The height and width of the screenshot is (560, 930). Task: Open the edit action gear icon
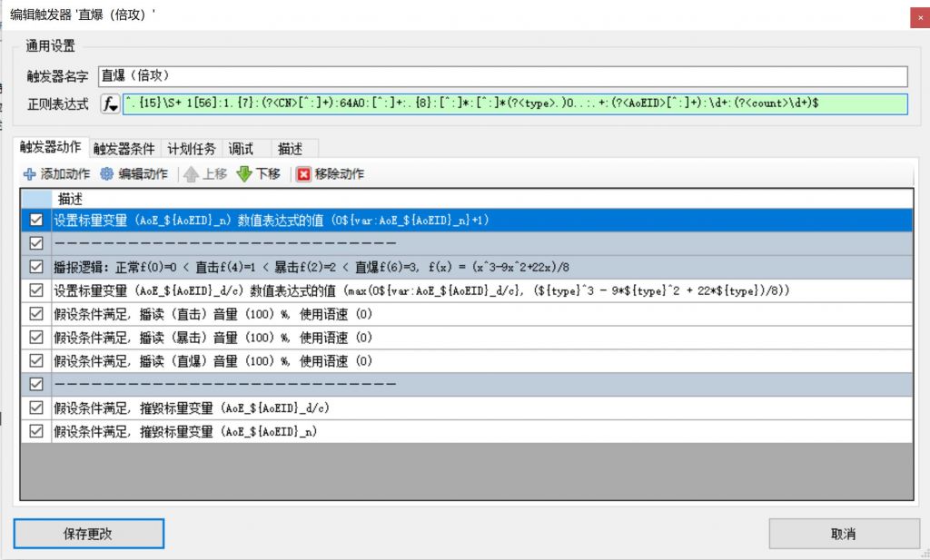tap(104, 173)
